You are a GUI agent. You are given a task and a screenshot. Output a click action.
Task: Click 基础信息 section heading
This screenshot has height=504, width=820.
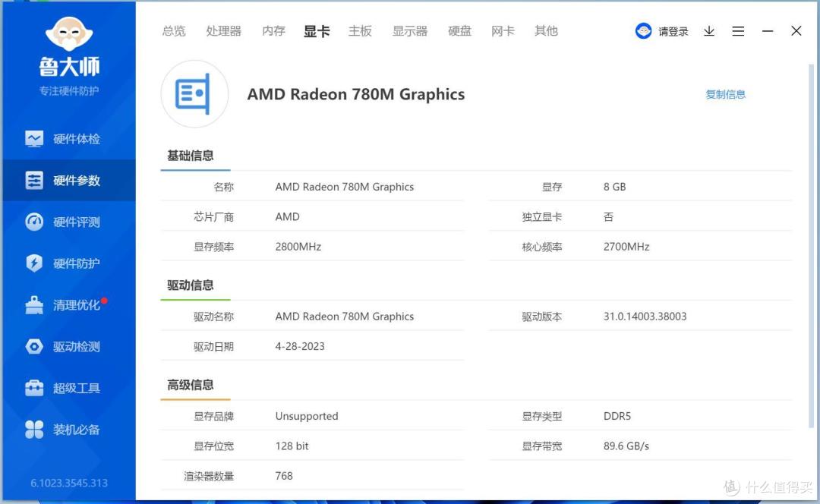coord(191,156)
